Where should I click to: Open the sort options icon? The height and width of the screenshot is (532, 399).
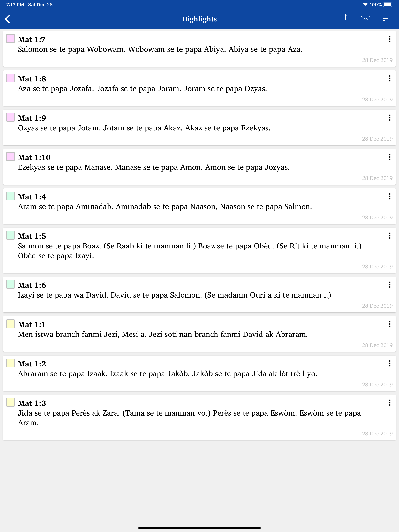(x=386, y=19)
